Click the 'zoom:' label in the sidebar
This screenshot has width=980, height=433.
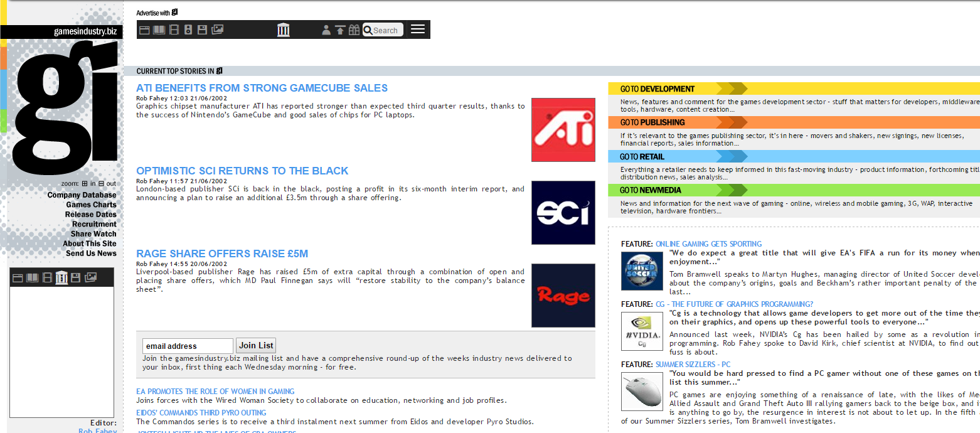(70, 184)
